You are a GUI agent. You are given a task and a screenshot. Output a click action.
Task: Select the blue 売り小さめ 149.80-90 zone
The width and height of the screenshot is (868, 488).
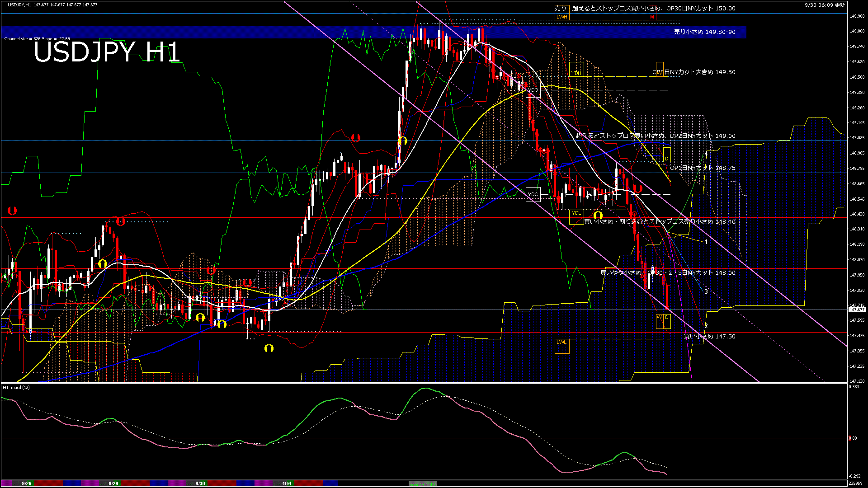pos(704,32)
